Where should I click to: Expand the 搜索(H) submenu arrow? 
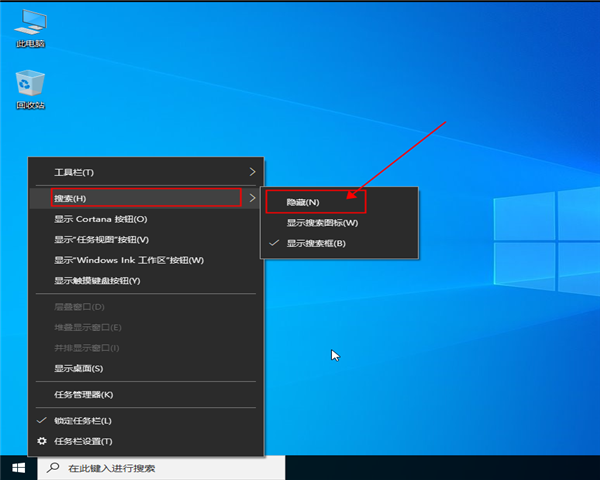click(252, 198)
